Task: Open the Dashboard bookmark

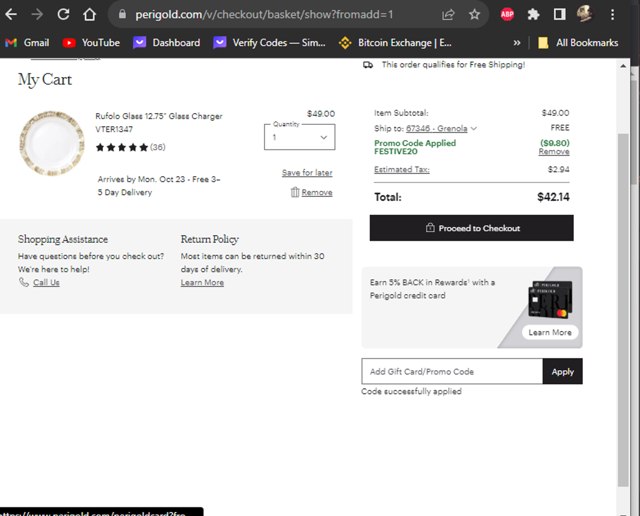Action: point(167,42)
